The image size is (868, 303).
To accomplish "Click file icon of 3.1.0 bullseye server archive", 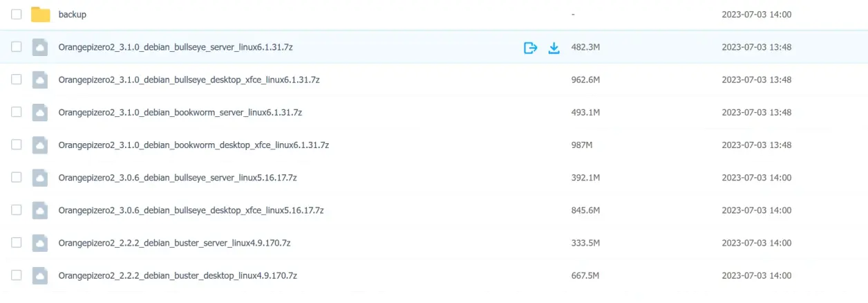I will pos(41,47).
